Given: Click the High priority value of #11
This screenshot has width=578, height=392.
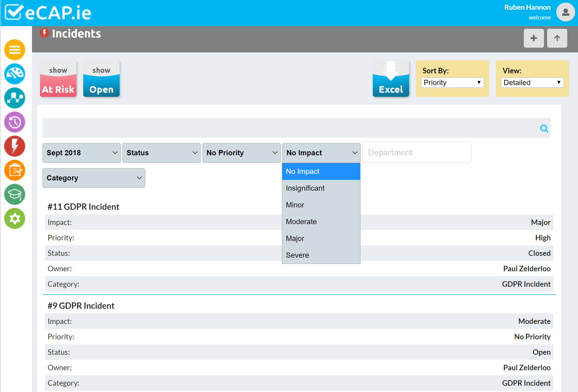Looking at the screenshot, I should coord(543,238).
